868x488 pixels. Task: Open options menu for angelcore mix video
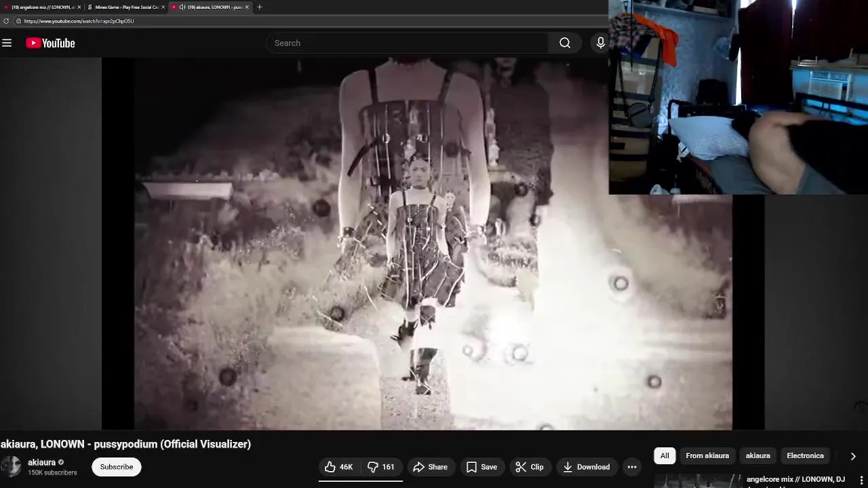(861, 481)
